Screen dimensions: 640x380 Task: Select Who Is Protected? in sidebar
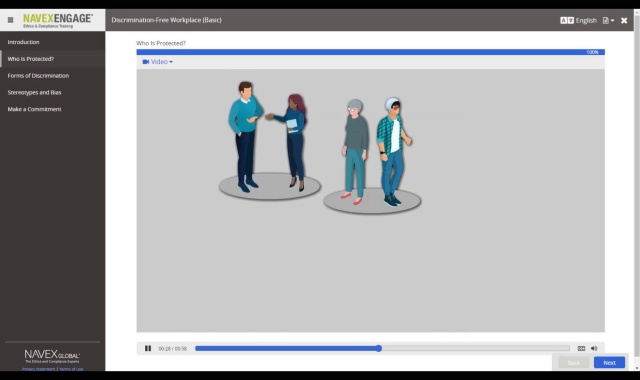point(52,59)
